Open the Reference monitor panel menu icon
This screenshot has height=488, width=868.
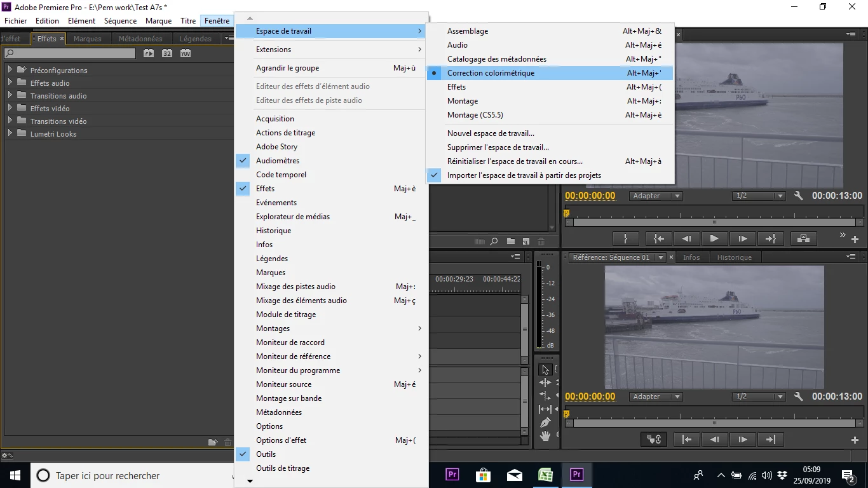[851, 257]
